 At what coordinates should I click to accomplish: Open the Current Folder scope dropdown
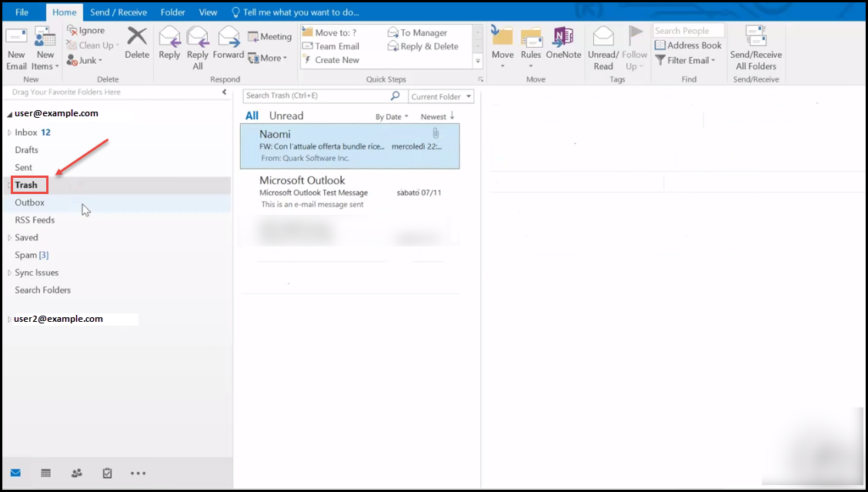pyautogui.click(x=441, y=96)
